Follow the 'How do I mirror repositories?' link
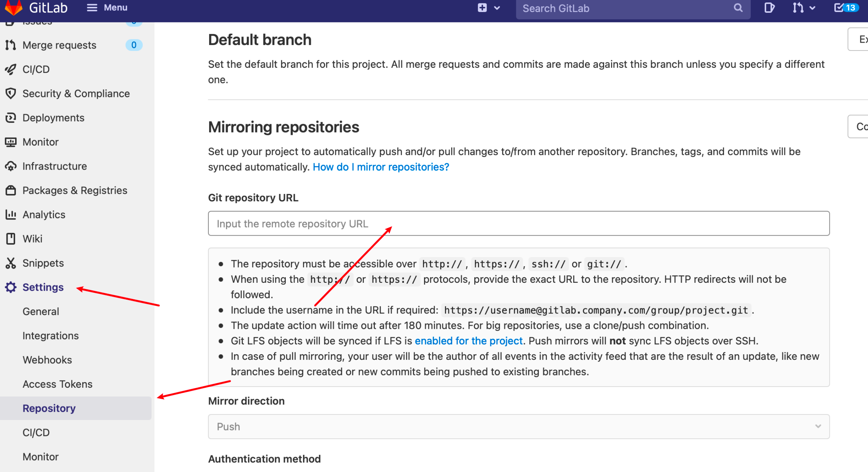This screenshot has height=472, width=868. tap(381, 167)
